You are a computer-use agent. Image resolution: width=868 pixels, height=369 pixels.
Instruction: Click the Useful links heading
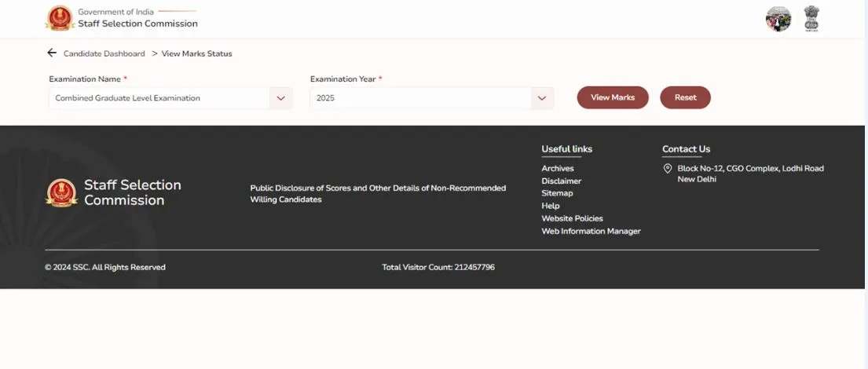point(567,149)
